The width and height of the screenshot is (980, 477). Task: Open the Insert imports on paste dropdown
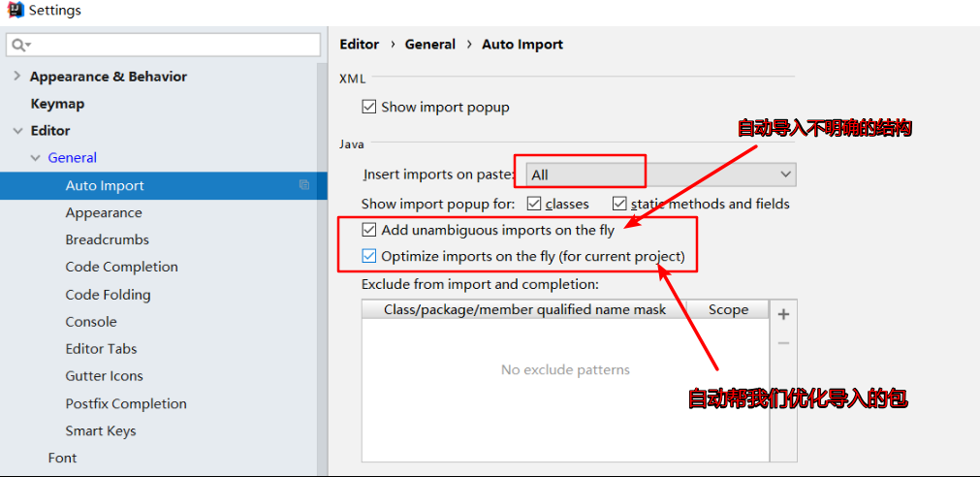661,175
